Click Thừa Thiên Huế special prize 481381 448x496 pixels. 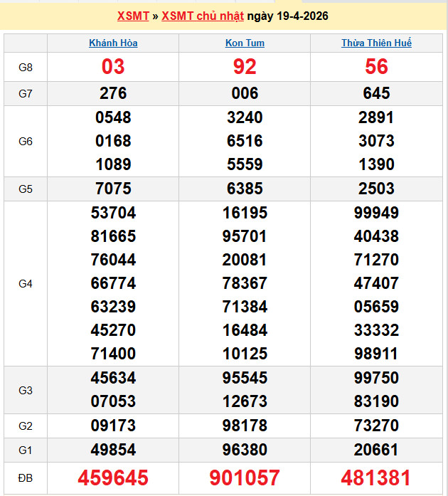click(376, 477)
